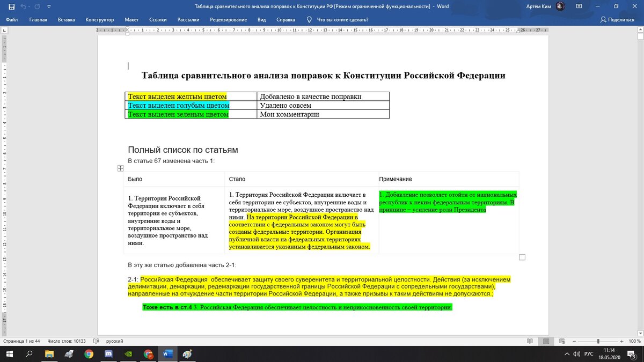
Task: Open the Windows Start menu
Action: point(10,354)
